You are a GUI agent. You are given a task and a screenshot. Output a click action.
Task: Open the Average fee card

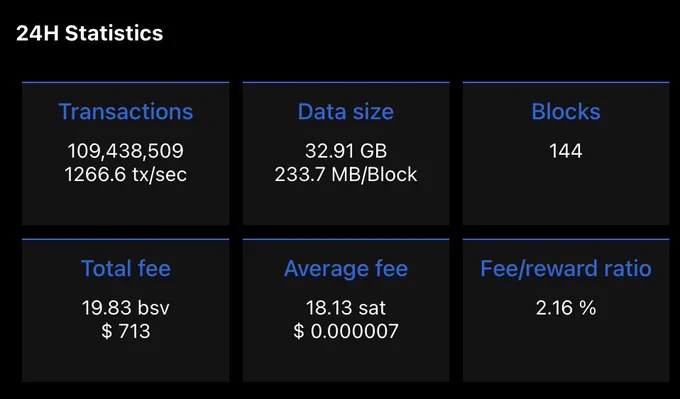(346, 311)
